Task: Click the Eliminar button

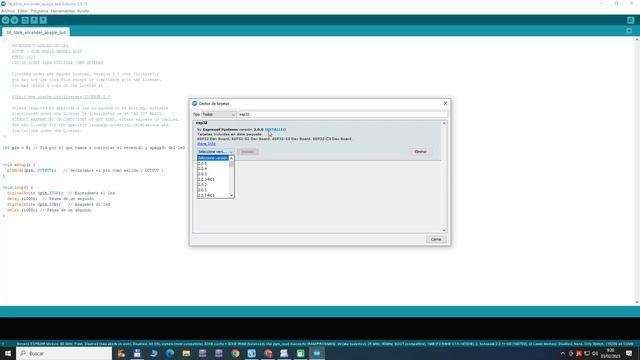Action: coord(420,151)
